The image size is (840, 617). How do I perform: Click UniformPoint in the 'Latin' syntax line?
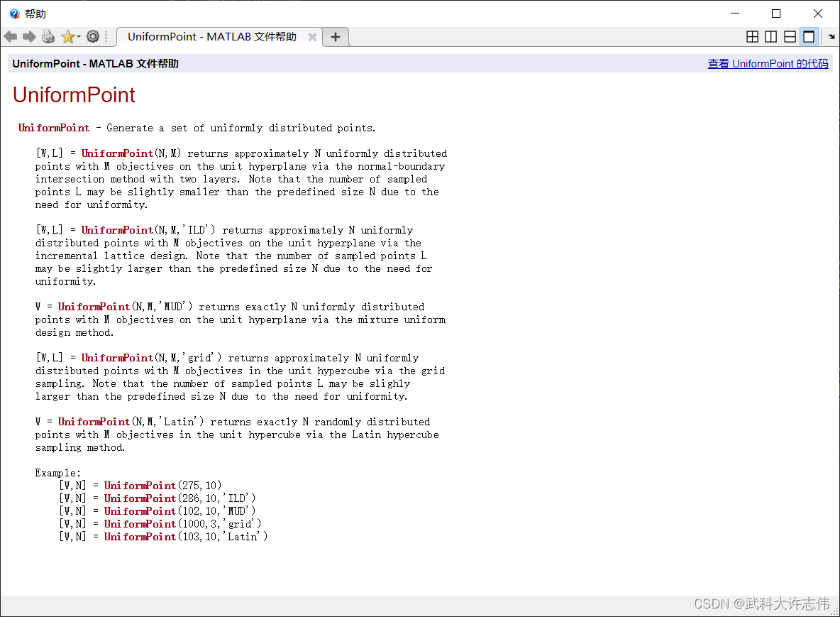(94, 422)
